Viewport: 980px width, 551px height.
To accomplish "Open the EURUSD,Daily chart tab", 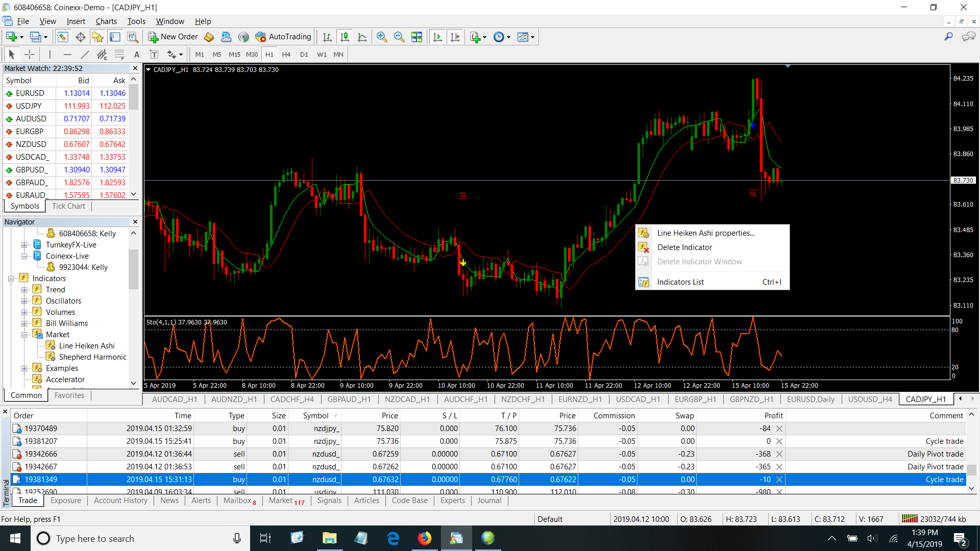I will [811, 399].
